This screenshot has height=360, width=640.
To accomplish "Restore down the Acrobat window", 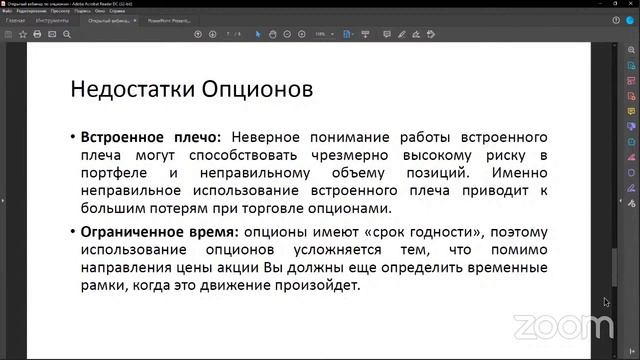I will pos(615,3).
